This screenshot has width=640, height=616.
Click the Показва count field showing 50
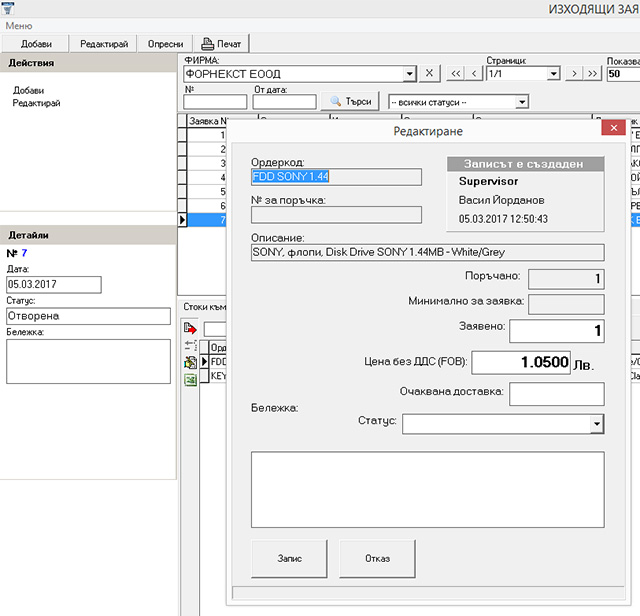pos(623,74)
